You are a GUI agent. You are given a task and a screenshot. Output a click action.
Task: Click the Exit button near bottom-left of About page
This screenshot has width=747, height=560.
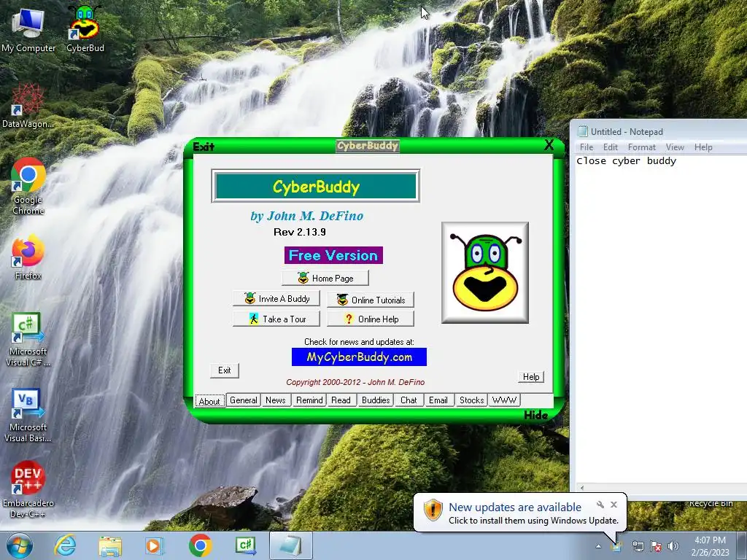225,370
